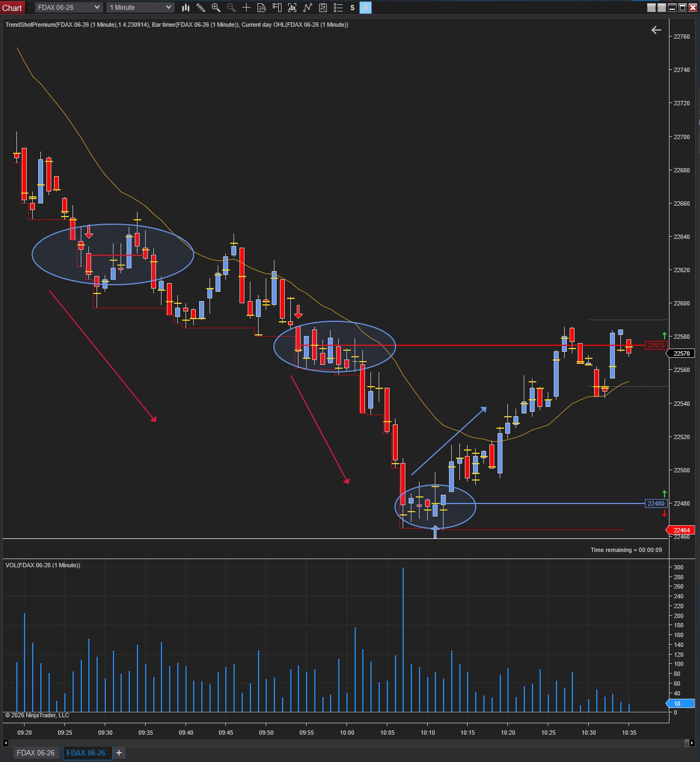Toggle the highlighted R button in toolbar
700x762 pixels.
pos(366,8)
